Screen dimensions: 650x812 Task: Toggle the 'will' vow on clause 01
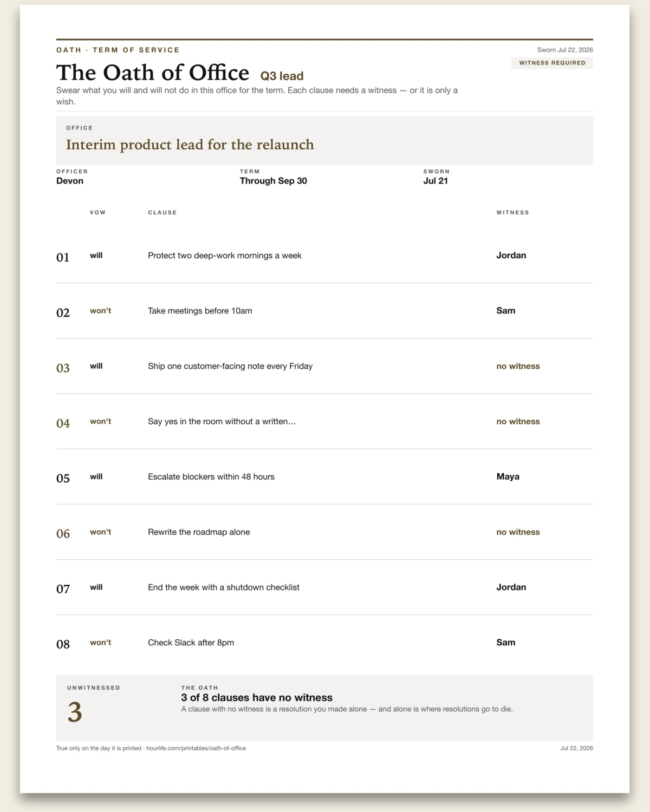tap(96, 256)
